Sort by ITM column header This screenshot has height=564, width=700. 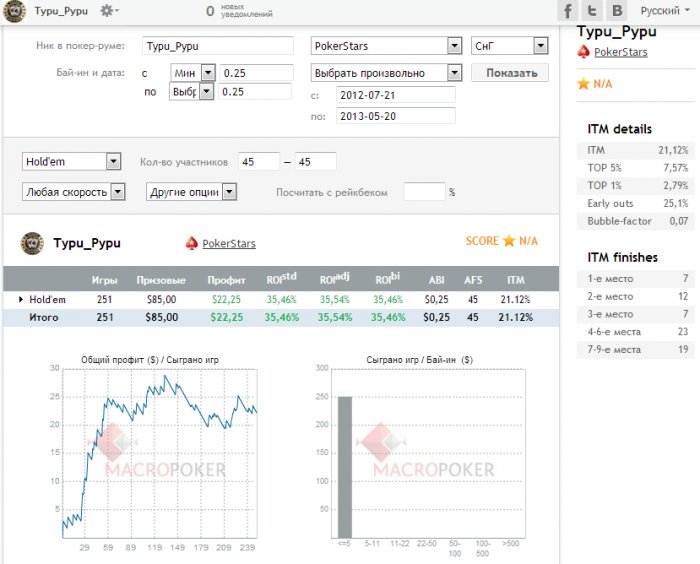[x=516, y=280]
